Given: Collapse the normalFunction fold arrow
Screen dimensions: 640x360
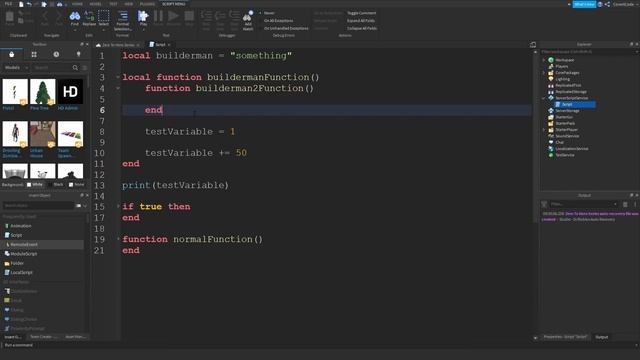Looking at the screenshot, I should 118,239.
